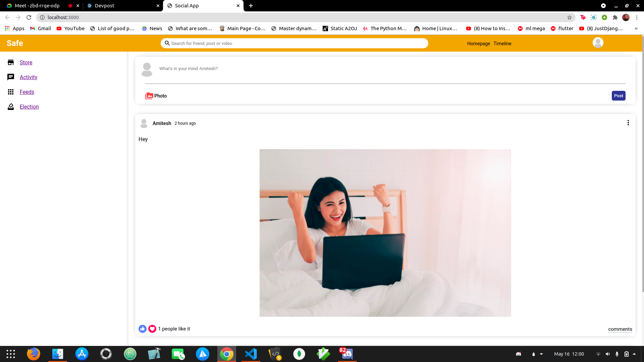Open the post's three-dot options menu
This screenshot has width=644, height=362.
(x=628, y=123)
